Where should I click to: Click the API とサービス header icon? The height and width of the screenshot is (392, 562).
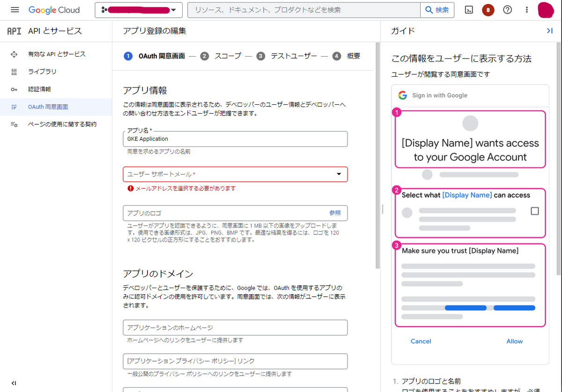click(14, 31)
